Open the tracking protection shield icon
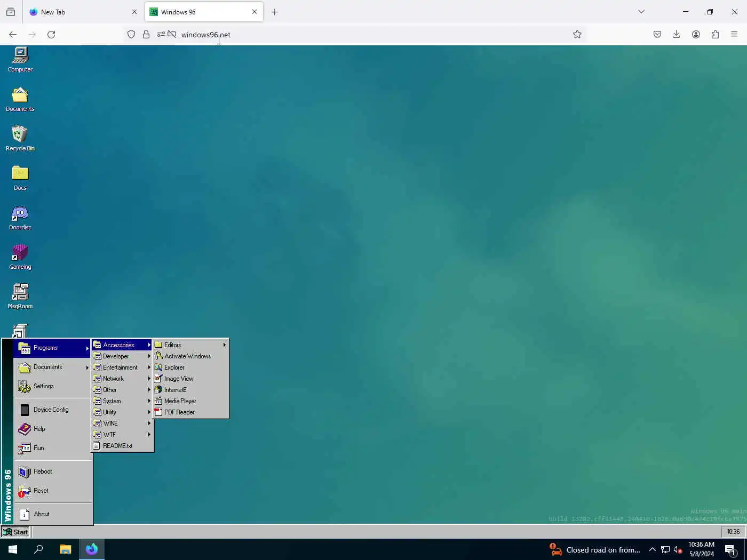The height and width of the screenshot is (560, 747). [x=131, y=35]
